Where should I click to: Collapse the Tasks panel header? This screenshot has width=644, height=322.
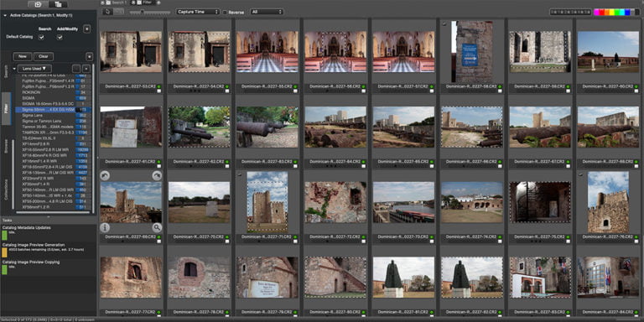point(48,217)
